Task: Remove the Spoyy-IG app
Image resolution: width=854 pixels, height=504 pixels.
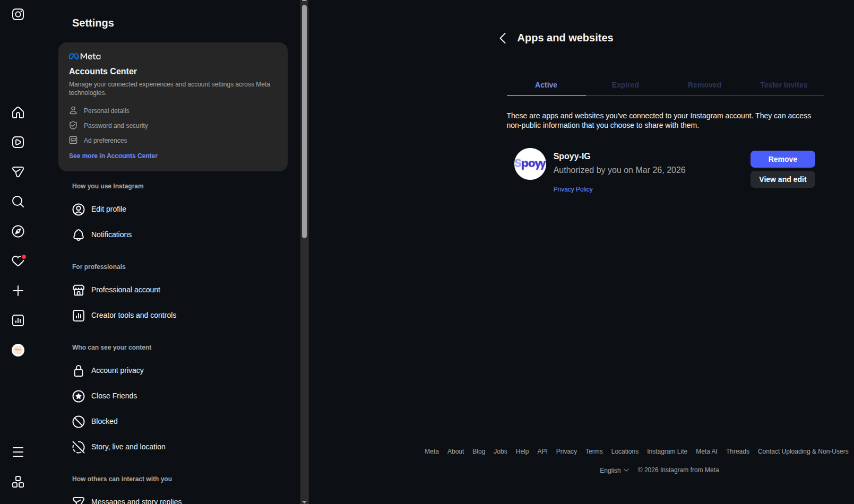Action: [x=782, y=159]
